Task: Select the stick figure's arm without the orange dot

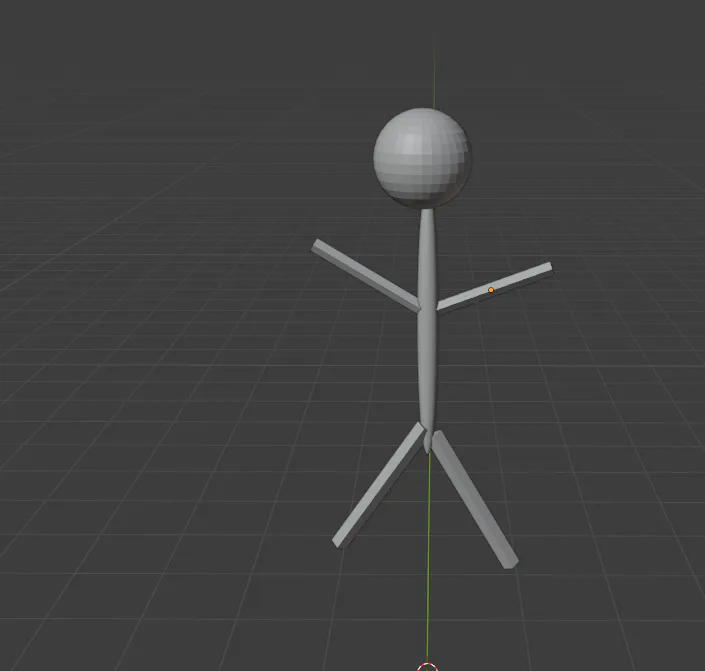Action: (x=365, y=275)
